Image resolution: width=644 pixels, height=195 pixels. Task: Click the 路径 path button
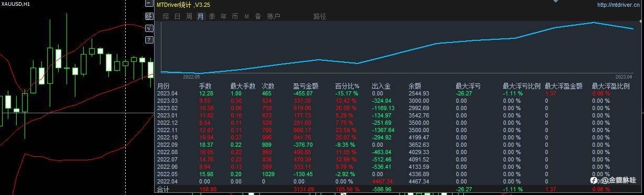tap(320, 16)
